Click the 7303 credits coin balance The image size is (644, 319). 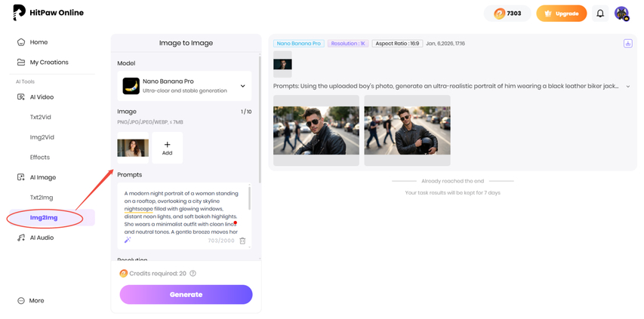point(507,14)
